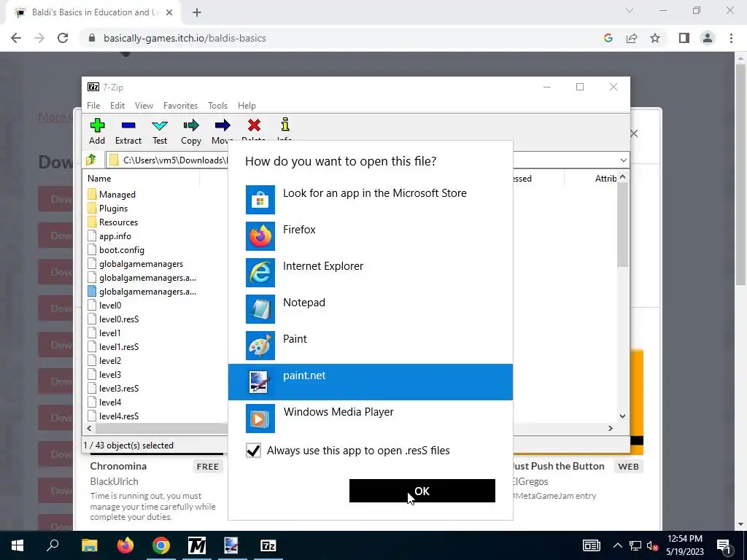Click the Extract toolbar icon
This screenshot has width=747, height=560.
[128, 125]
